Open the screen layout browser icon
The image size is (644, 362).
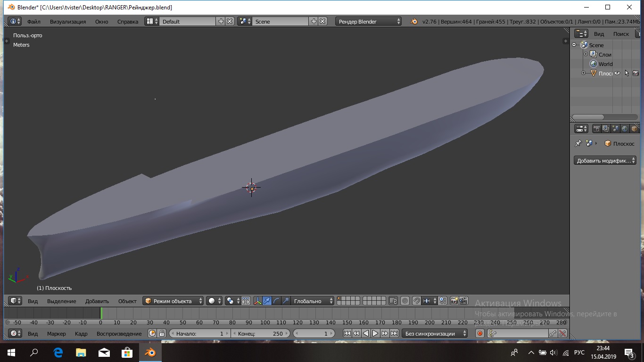click(x=152, y=21)
